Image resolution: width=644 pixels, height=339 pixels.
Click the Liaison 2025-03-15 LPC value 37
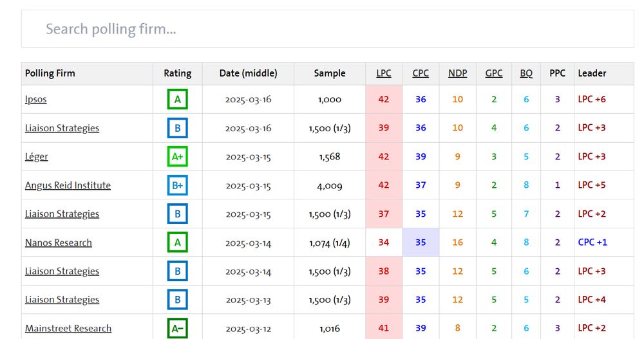384,214
